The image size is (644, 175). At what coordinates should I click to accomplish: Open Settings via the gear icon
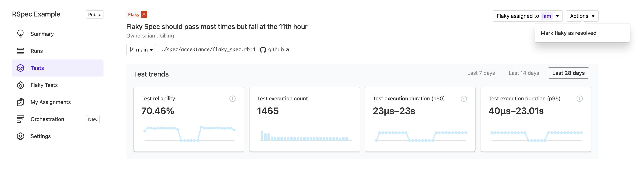20,136
